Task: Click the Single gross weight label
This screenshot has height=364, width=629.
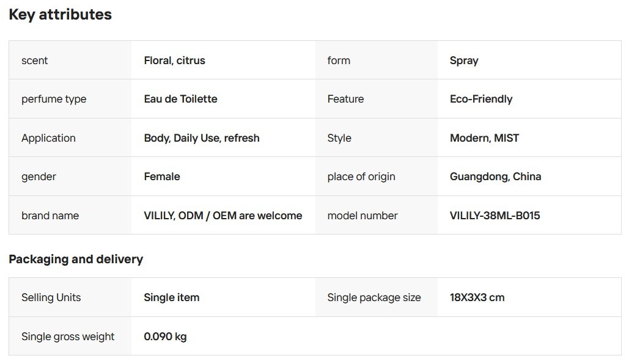Action: click(68, 337)
